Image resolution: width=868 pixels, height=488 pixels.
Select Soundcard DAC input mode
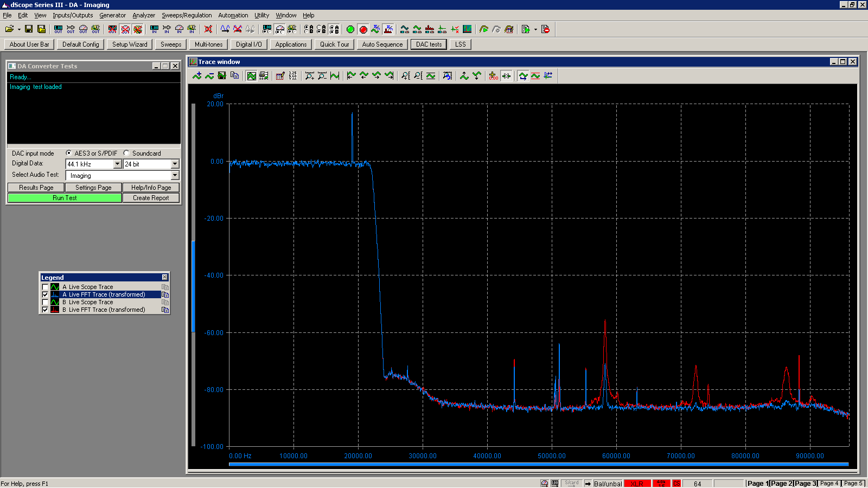coord(126,153)
